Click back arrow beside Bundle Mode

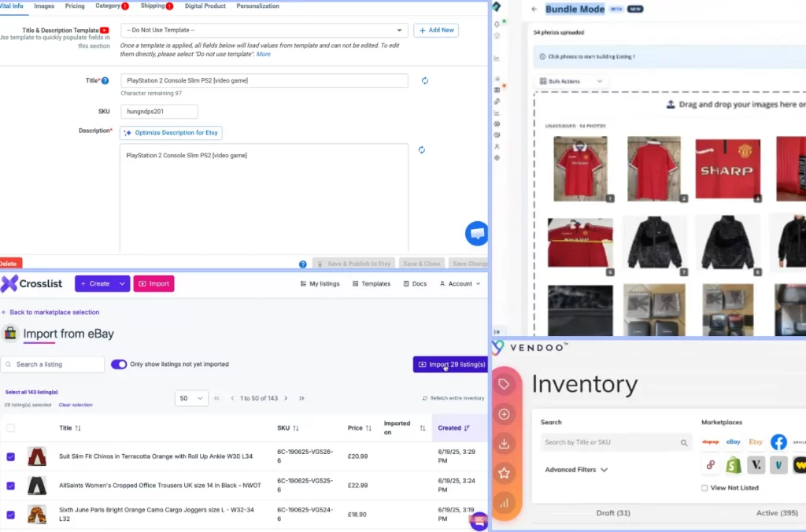[x=534, y=9]
